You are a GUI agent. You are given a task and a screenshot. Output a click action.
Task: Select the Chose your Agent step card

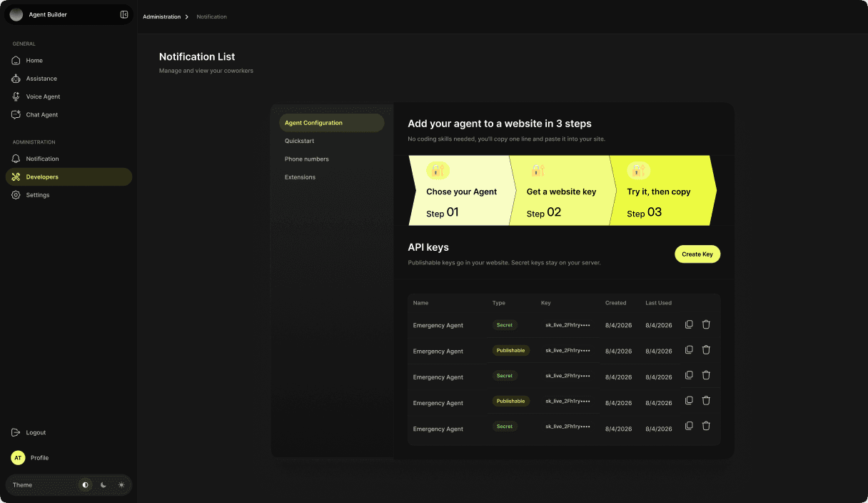(462, 191)
